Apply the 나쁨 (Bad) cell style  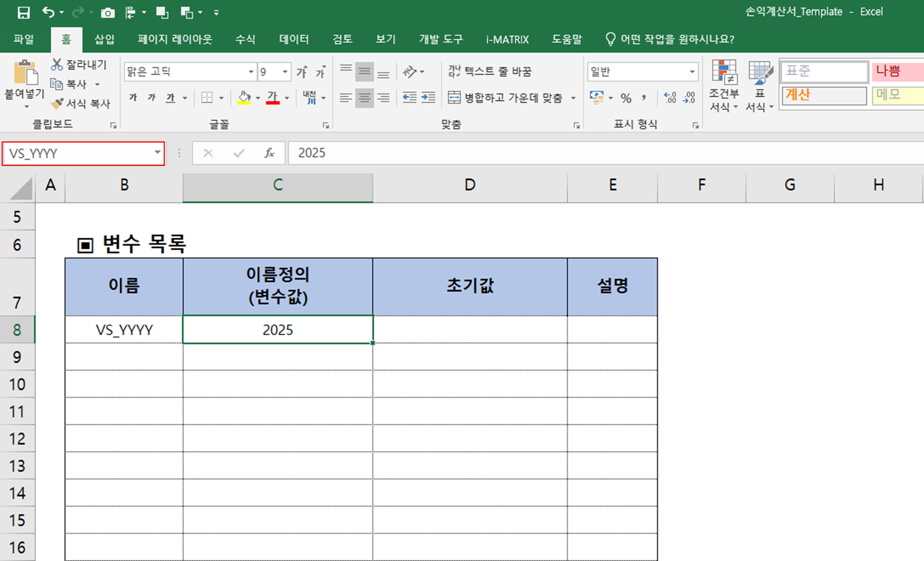[897, 71]
